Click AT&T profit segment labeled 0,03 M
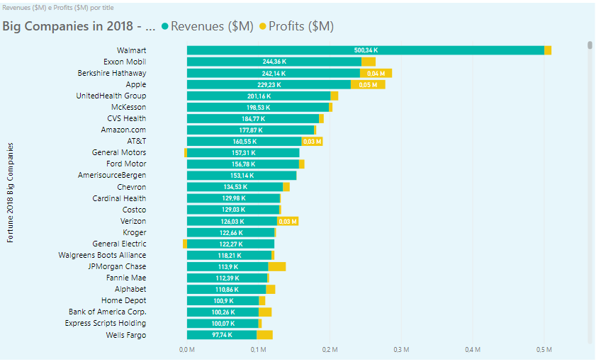This screenshot has width=601, height=364. pos(312,142)
